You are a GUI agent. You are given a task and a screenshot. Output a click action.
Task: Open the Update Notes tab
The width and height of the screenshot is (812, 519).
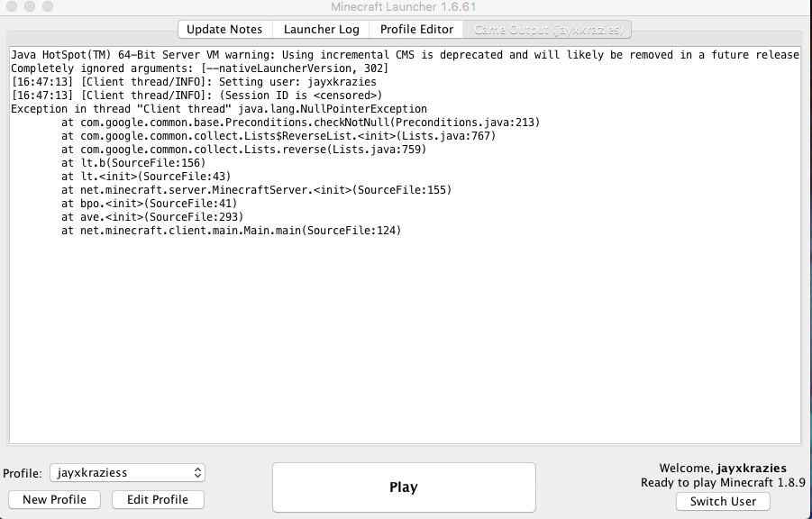(224, 30)
